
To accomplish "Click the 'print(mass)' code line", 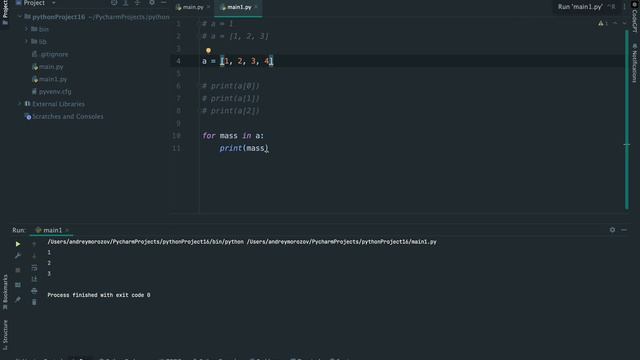I will tap(244, 148).
